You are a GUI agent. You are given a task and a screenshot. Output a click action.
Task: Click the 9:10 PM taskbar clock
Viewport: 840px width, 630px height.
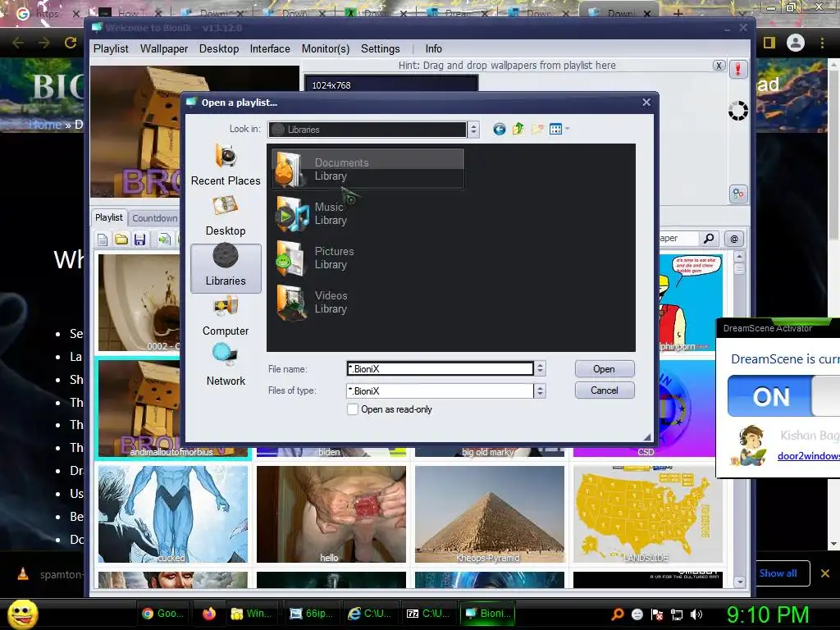[x=768, y=614]
